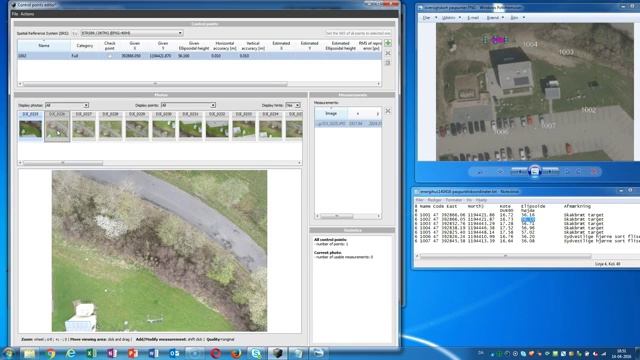Open the Display points dropdown
The height and width of the screenshot is (360, 640).
click(188, 105)
